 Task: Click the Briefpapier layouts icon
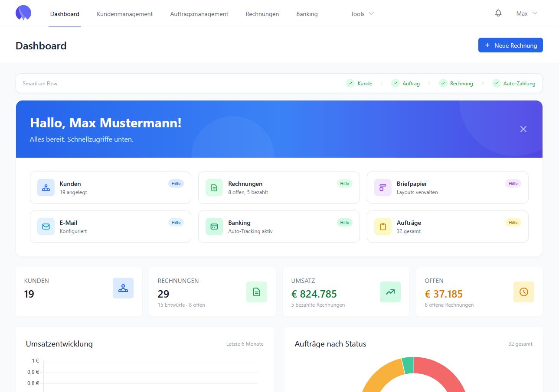(x=382, y=187)
